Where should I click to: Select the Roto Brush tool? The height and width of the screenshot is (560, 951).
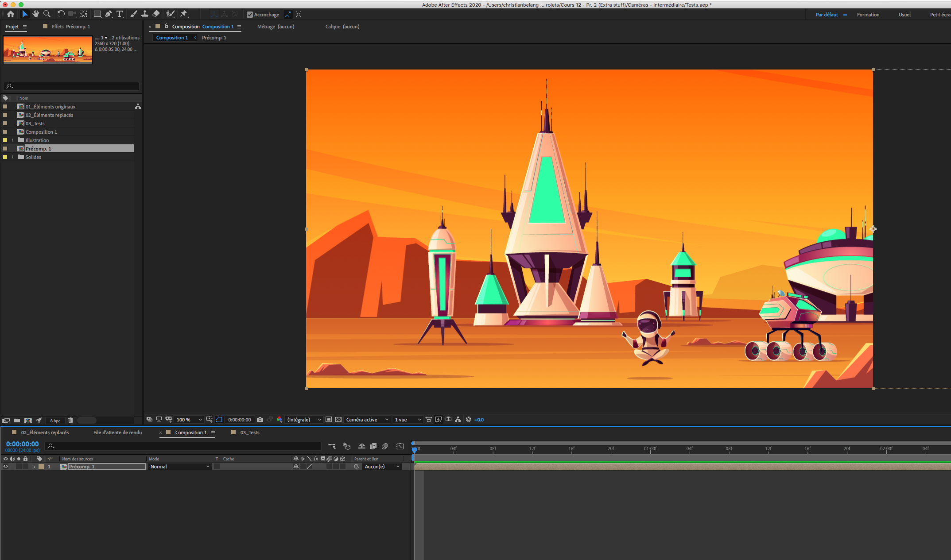pos(170,14)
